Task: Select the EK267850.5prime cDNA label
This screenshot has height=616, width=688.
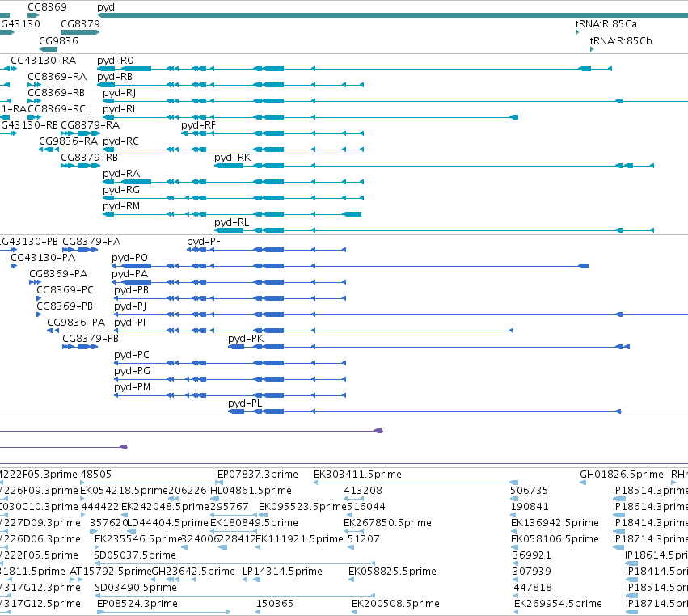Action: (387, 523)
